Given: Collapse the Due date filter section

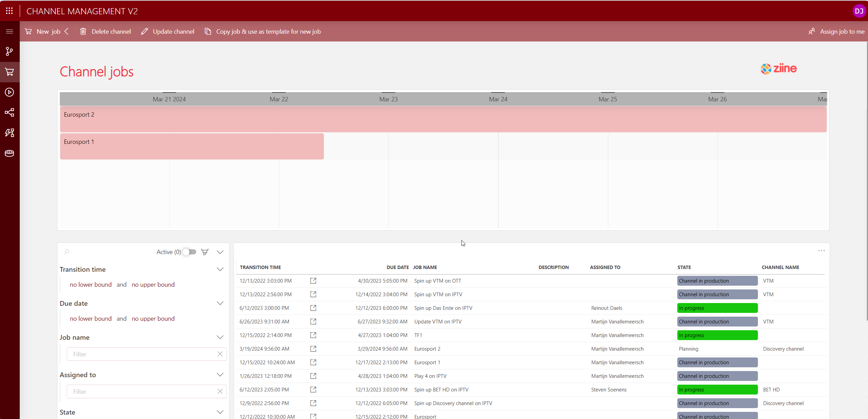Looking at the screenshot, I should click(220, 303).
